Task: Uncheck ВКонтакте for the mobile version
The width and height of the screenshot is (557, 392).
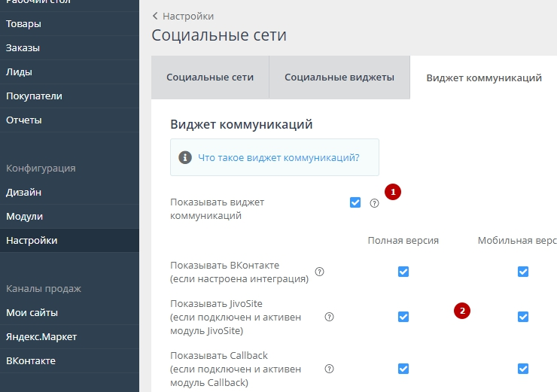Action: pyautogui.click(x=523, y=272)
